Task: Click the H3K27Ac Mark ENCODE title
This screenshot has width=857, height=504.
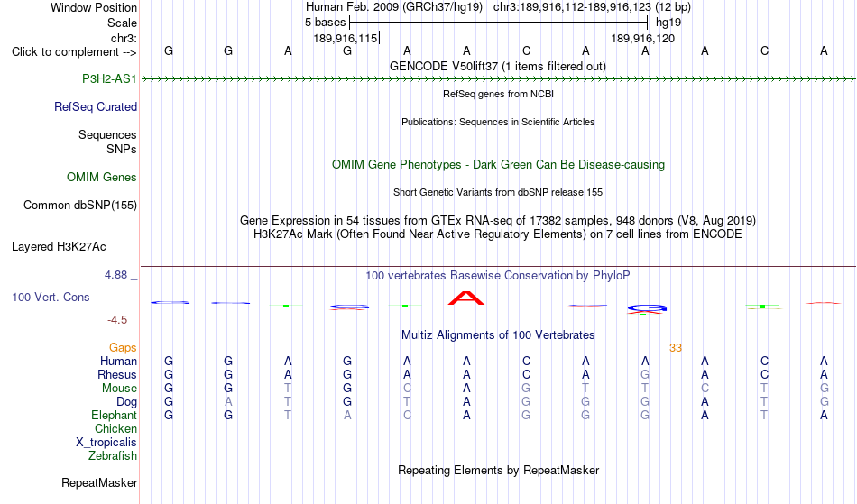Action: point(498,234)
